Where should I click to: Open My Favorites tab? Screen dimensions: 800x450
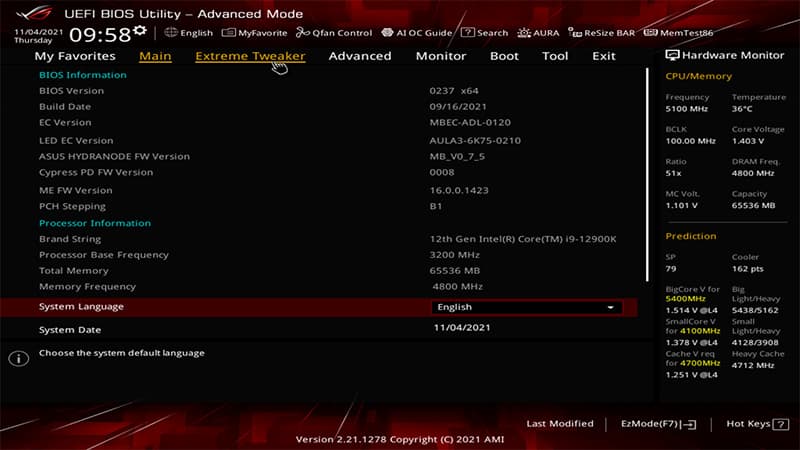[75, 56]
